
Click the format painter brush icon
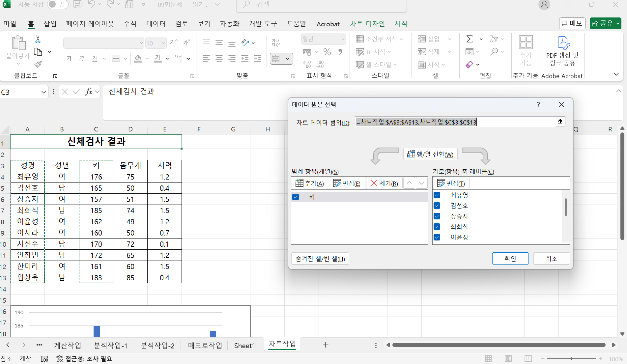tap(38, 64)
